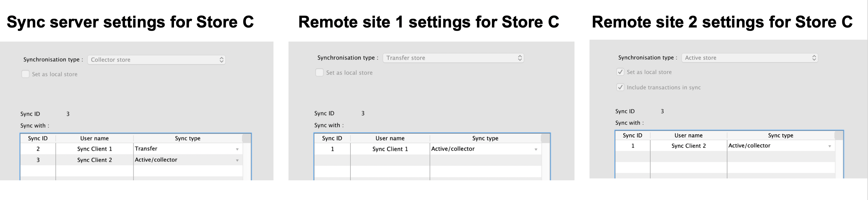Expand Transfer sync type arrow for Sync Client 1
The height and width of the screenshot is (200, 868).
tap(237, 149)
